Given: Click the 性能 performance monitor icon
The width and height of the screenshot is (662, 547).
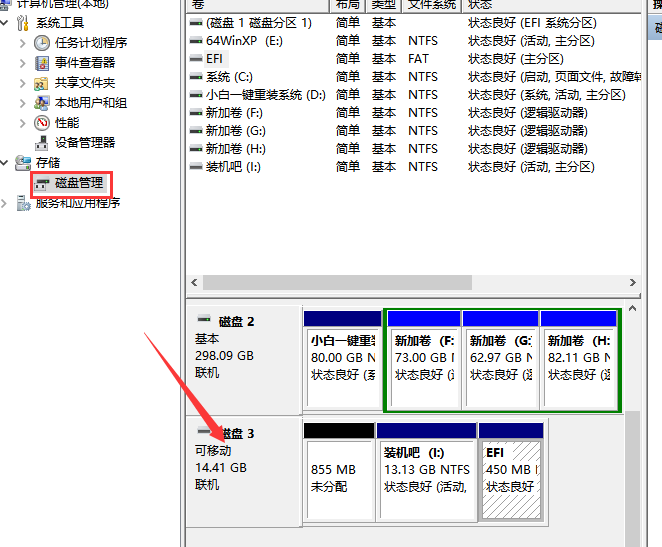Looking at the screenshot, I should pyautogui.click(x=42, y=122).
